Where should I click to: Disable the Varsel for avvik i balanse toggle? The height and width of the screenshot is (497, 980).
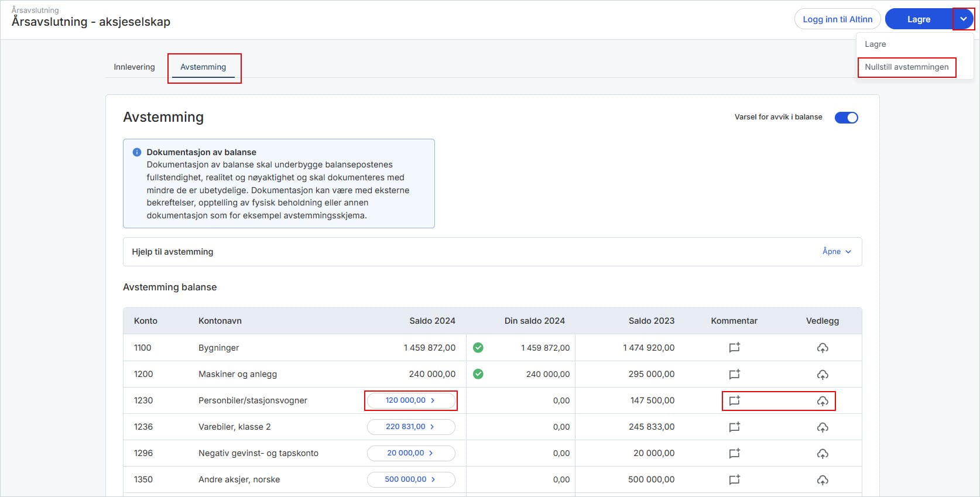846,118
